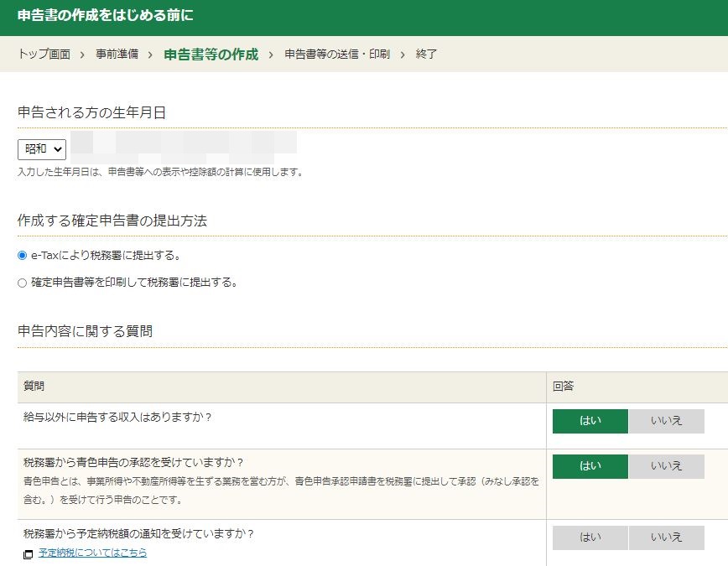Select 申告書等の送信・印刷 breadcrumb step
Screen dimensions: 728x566
tap(337, 55)
